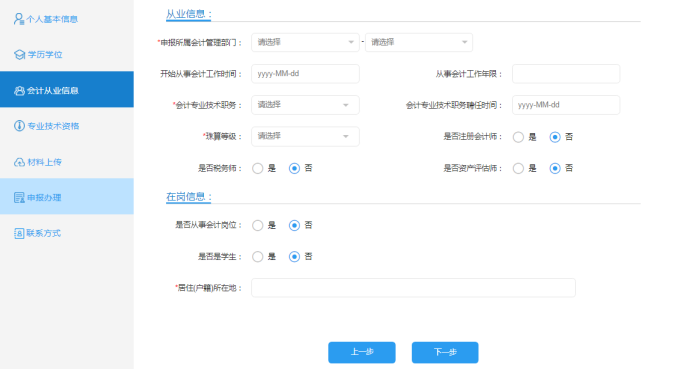
Task: Open second 会计管理部门 dropdown
Action: [418, 42]
